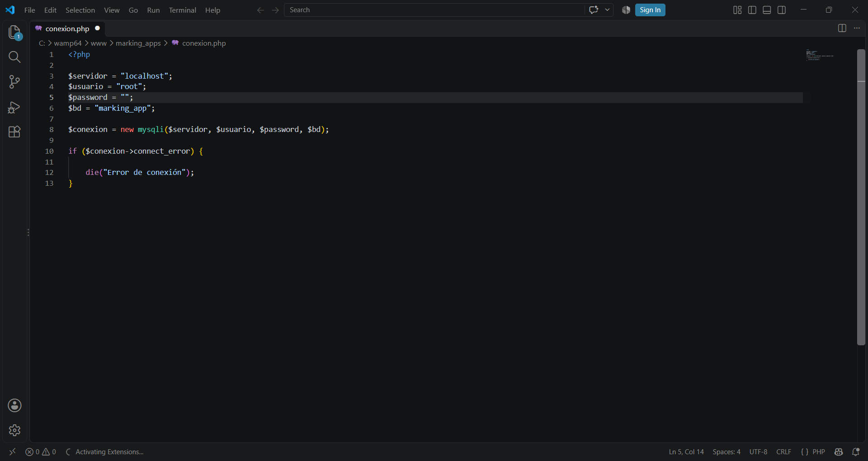Go back with the left arrow
The image size is (868, 461).
pyautogui.click(x=260, y=10)
